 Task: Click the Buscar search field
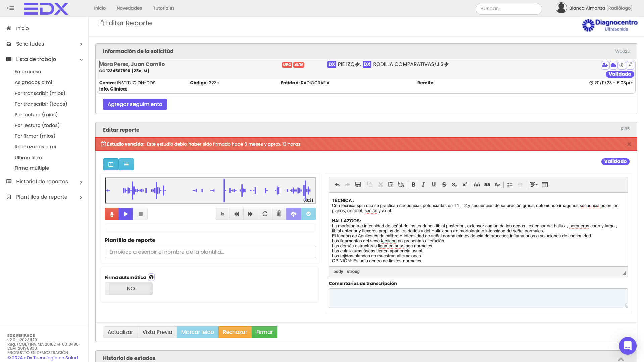point(508,9)
